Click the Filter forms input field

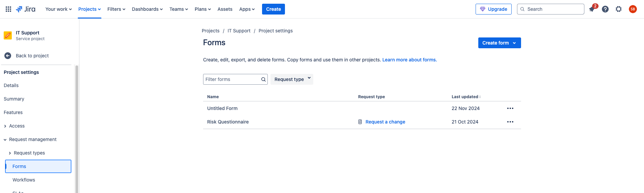tap(232, 79)
